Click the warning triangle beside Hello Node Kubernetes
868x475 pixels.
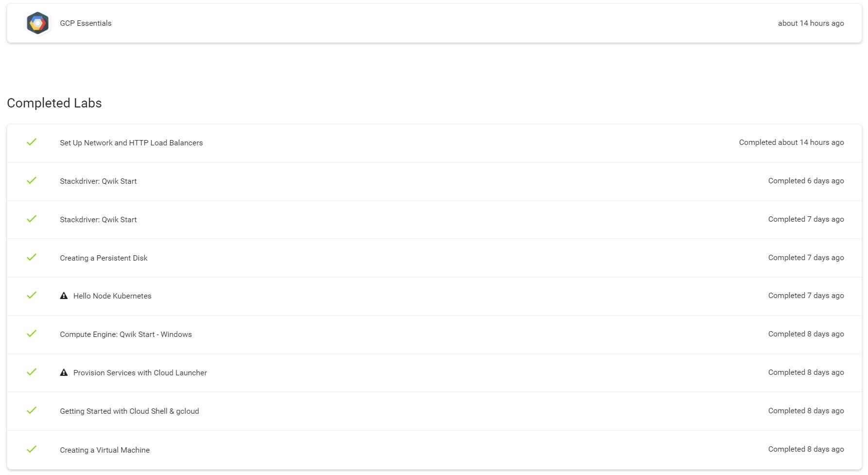pyautogui.click(x=64, y=296)
